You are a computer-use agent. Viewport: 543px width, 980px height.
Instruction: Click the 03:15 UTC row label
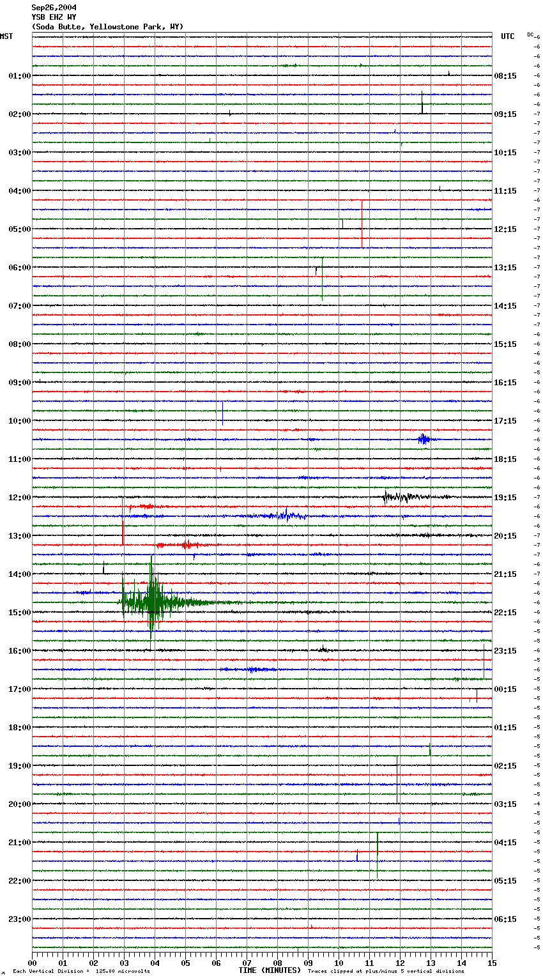coord(505,804)
